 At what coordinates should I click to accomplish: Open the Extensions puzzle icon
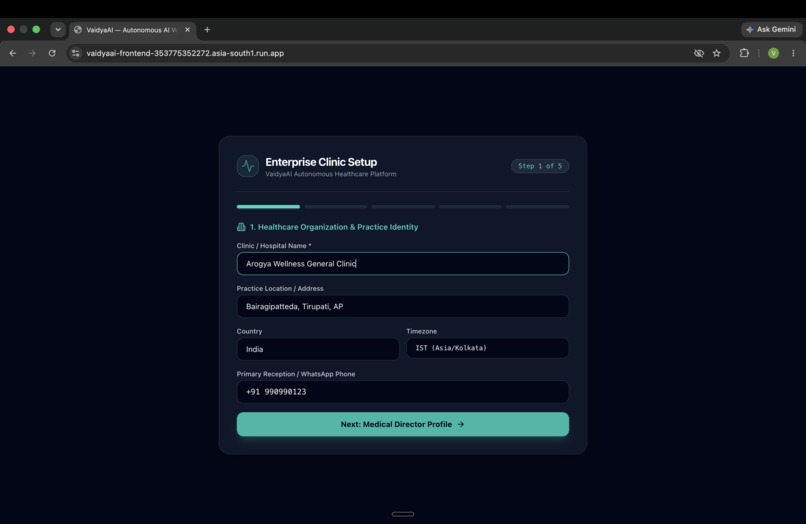(x=744, y=53)
